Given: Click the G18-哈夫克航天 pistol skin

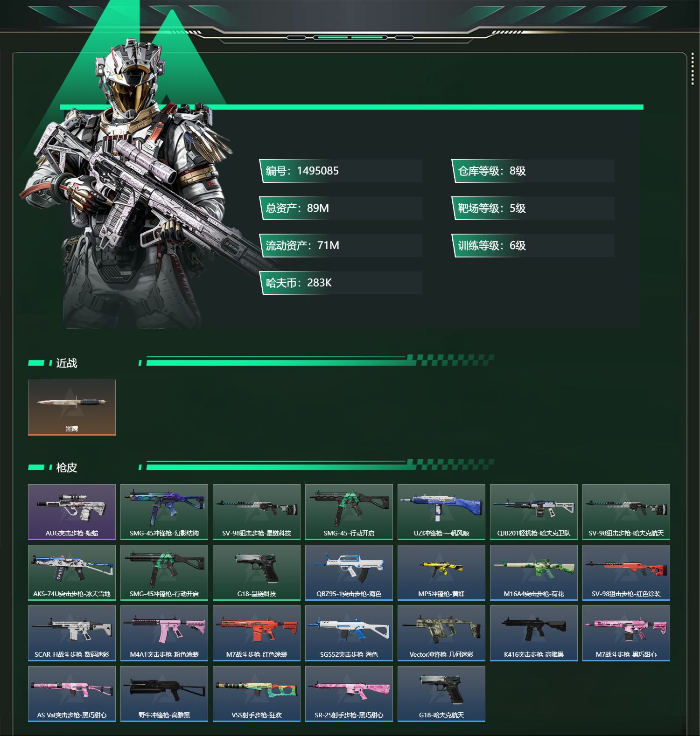Looking at the screenshot, I should pyautogui.click(x=441, y=694).
